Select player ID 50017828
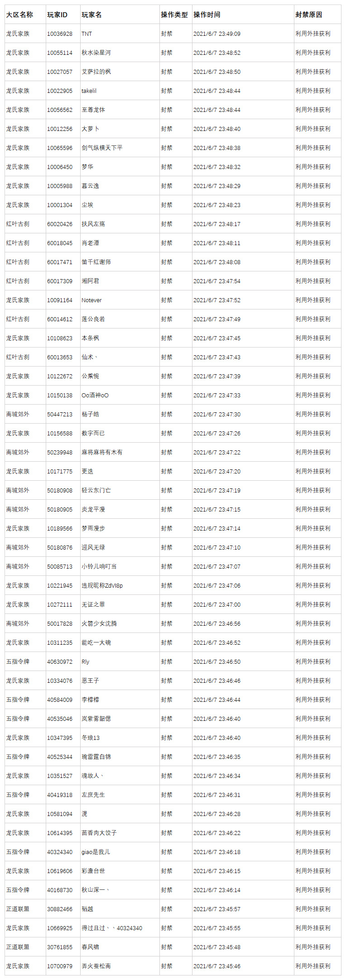The image size is (346, 980). (x=60, y=623)
